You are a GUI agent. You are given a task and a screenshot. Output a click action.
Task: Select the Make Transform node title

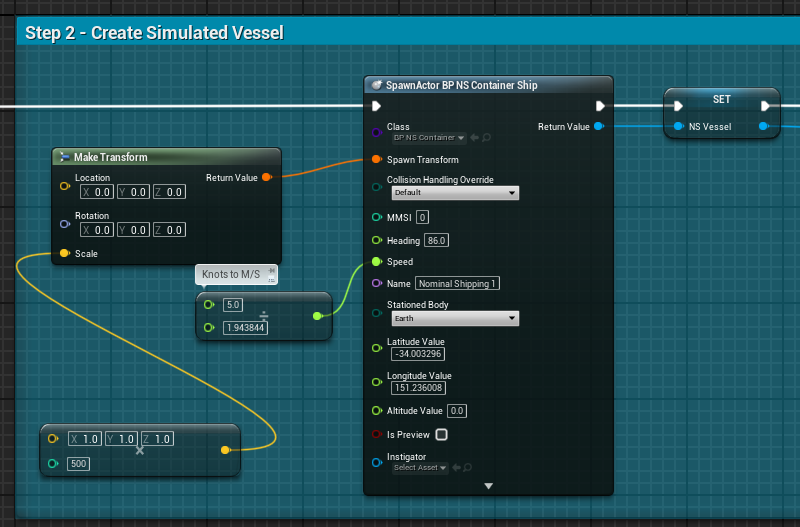tap(110, 157)
